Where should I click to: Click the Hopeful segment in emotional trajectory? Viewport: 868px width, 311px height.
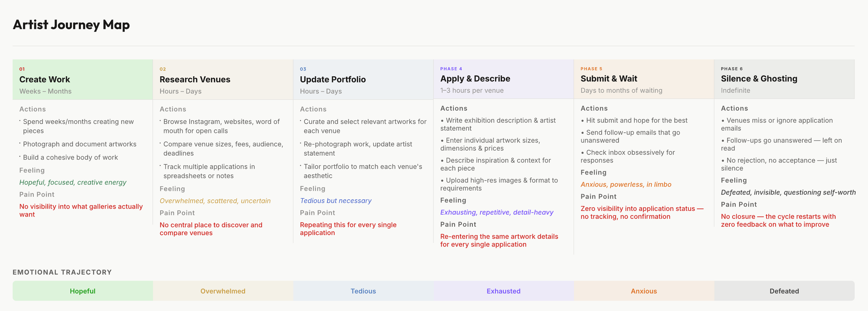coord(83,291)
